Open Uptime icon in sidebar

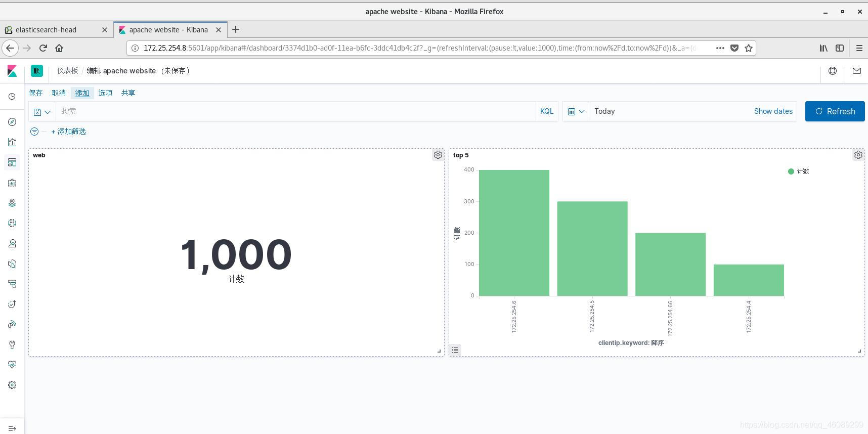coord(12,304)
